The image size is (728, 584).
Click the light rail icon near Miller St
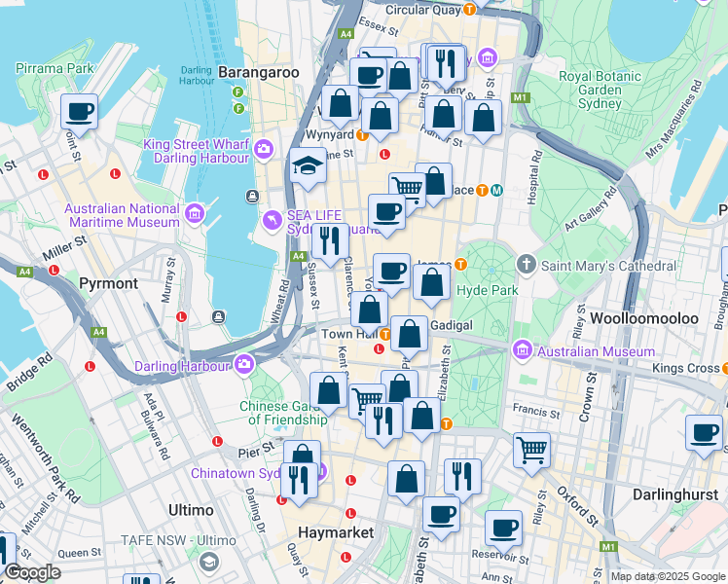pos(54,270)
